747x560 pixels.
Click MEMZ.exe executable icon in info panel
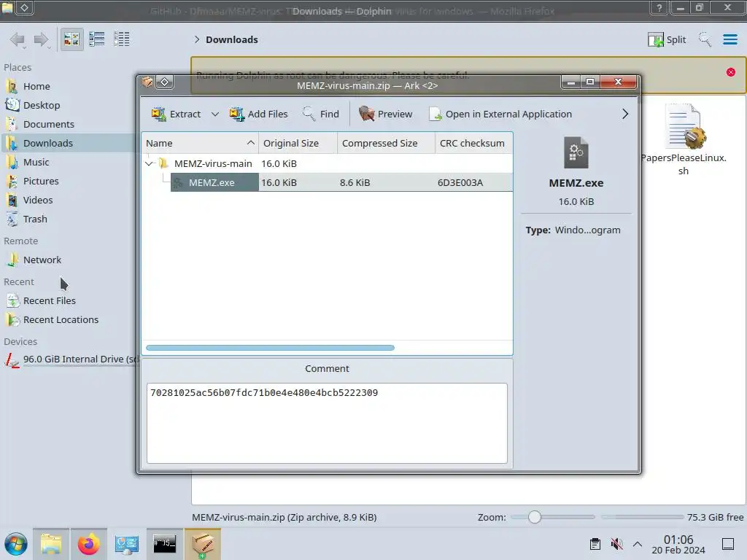(576, 152)
